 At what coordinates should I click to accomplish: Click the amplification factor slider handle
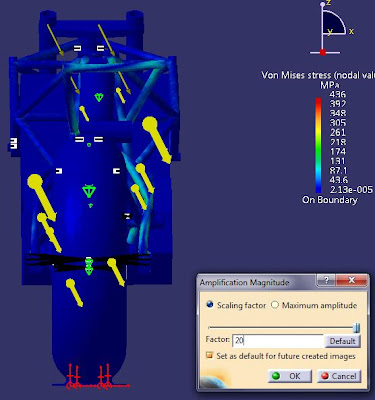[357, 327]
